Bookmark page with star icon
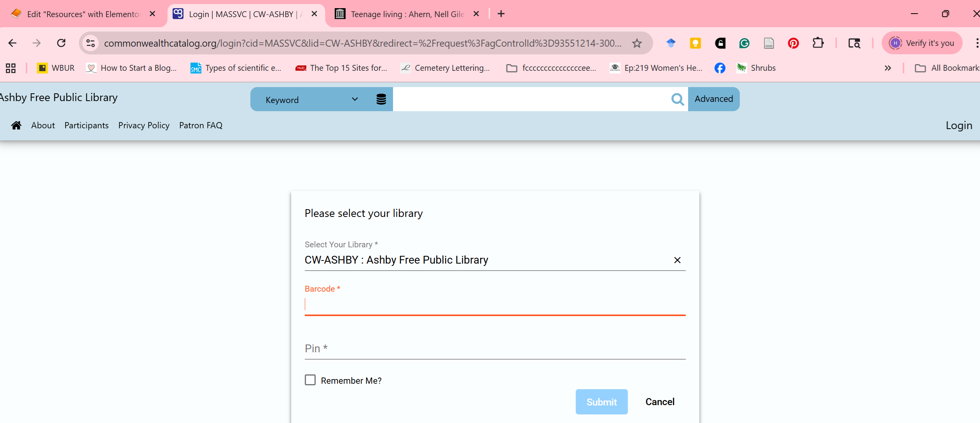Viewport: 980px width, 423px height. pos(637,43)
